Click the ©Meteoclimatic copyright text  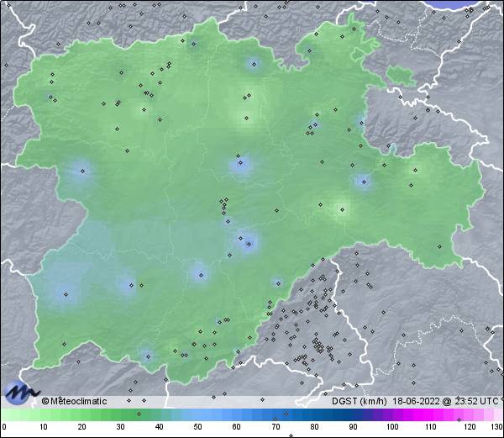pyautogui.click(x=74, y=401)
